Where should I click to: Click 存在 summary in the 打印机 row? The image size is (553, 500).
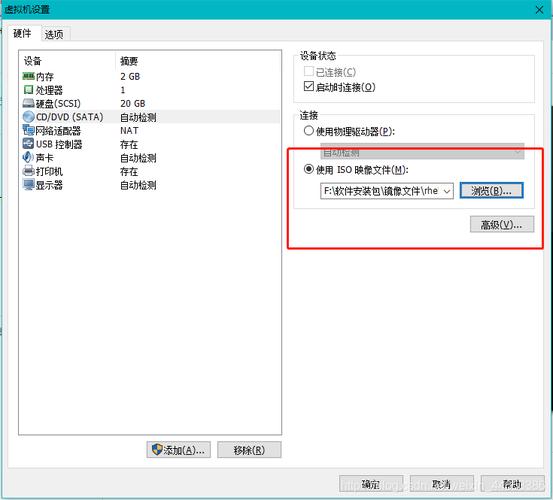point(129,171)
